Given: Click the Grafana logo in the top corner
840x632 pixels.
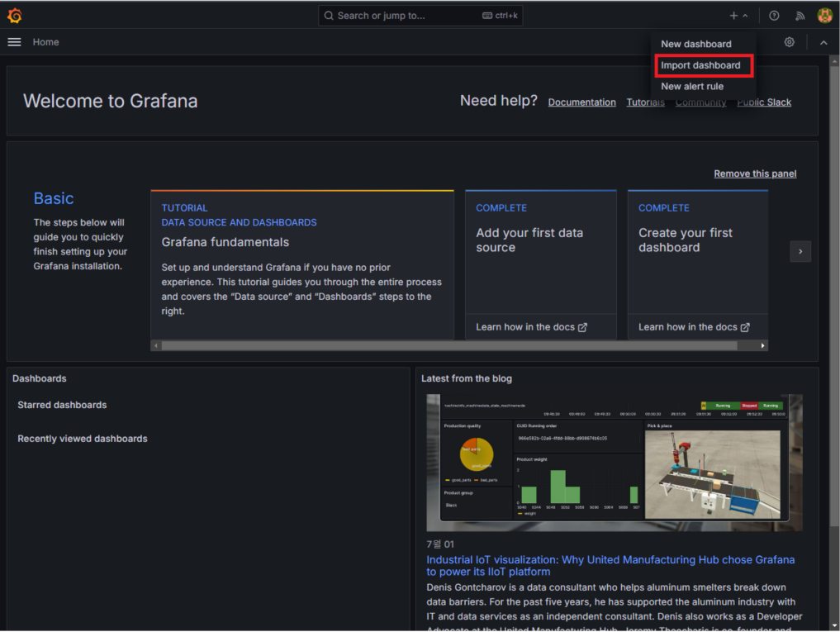Looking at the screenshot, I should pyautogui.click(x=15, y=15).
